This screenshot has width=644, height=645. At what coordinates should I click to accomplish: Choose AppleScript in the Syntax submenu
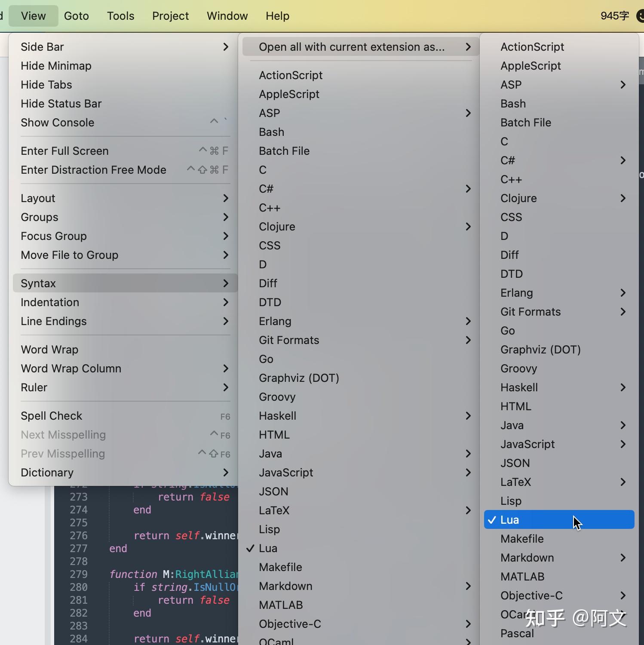[x=360, y=94]
